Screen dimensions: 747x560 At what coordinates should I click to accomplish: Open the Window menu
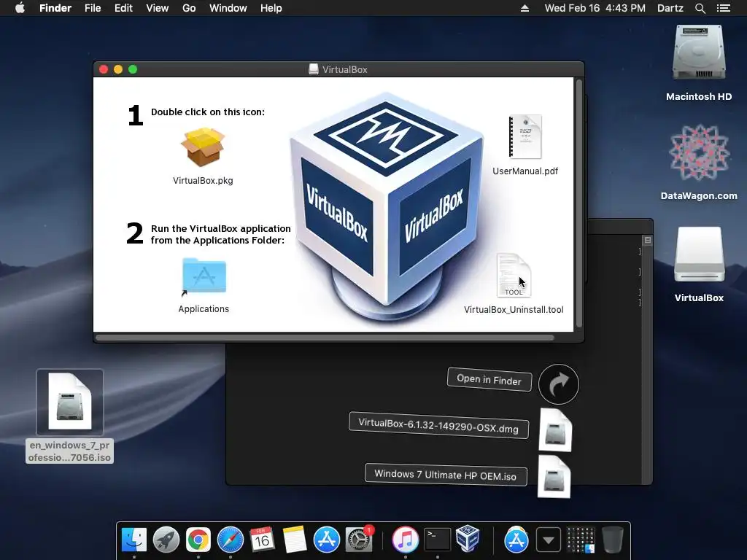coord(228,8)
